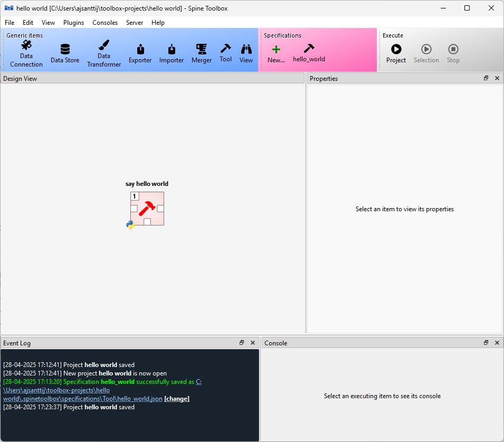This screenshot has height=442, width=504.
Task: Select the Data Transformer brush icon
Action: pyautogui.click(x=104, y=45)
